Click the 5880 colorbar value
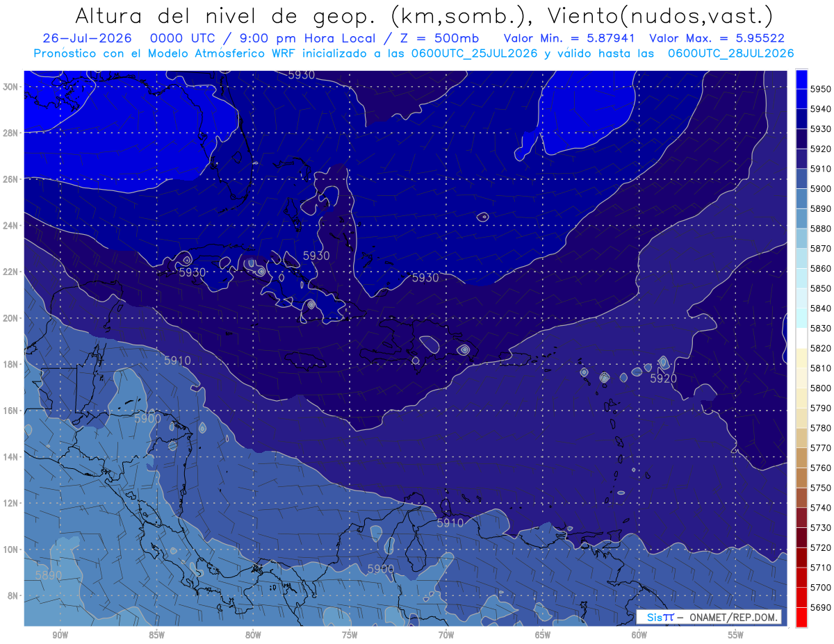Viewport: 834px width, 644px height. coord(821,229)
